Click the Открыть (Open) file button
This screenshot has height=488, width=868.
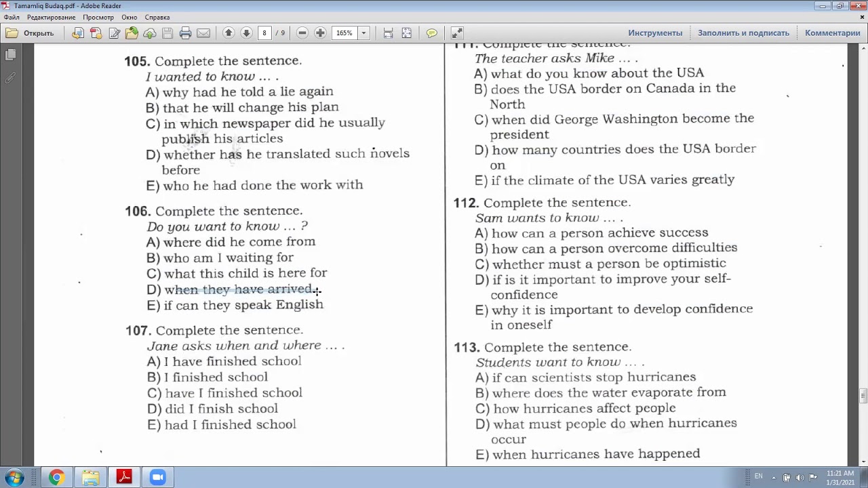(31, 33)
